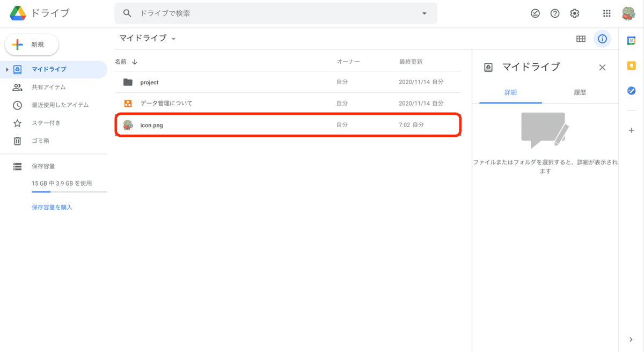Toggle the details pane with the info icon
Image resolution: width=644 pixels, height=352 pixels.
[x=602, y=39]
